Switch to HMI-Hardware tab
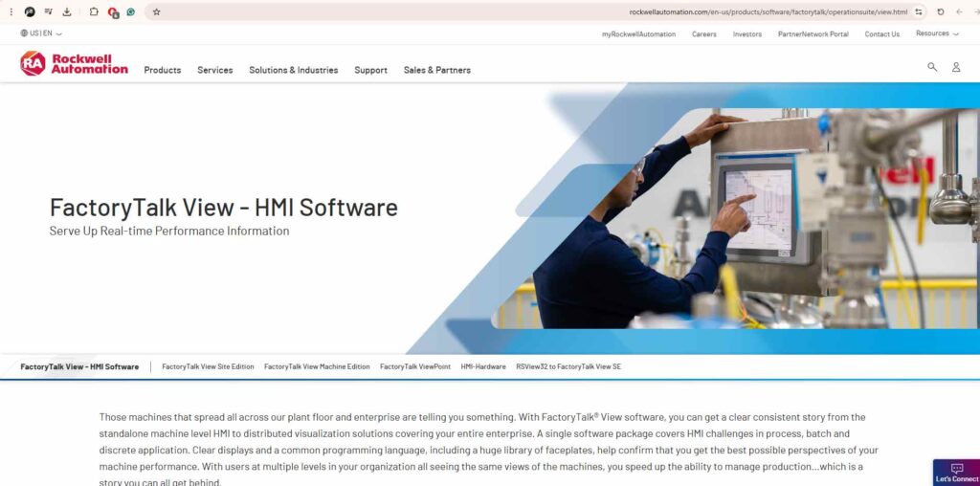This screenshot has height=486, width=980. pos(483,366)
